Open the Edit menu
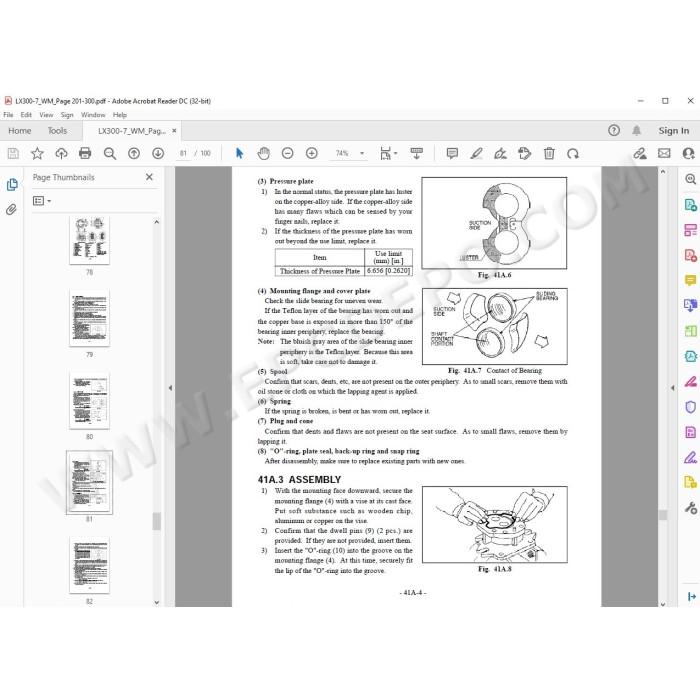Viewport: 700px width, 700px height. tap(26, 115)
